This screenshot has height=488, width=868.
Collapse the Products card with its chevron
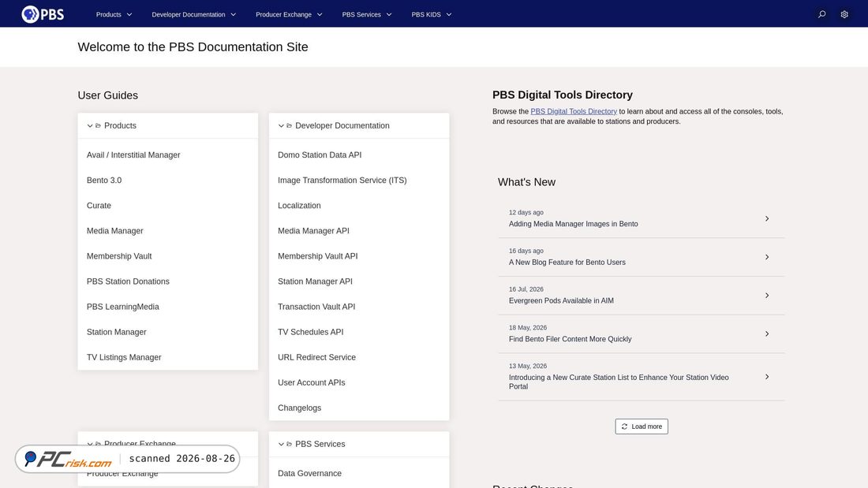pos(90,125)
